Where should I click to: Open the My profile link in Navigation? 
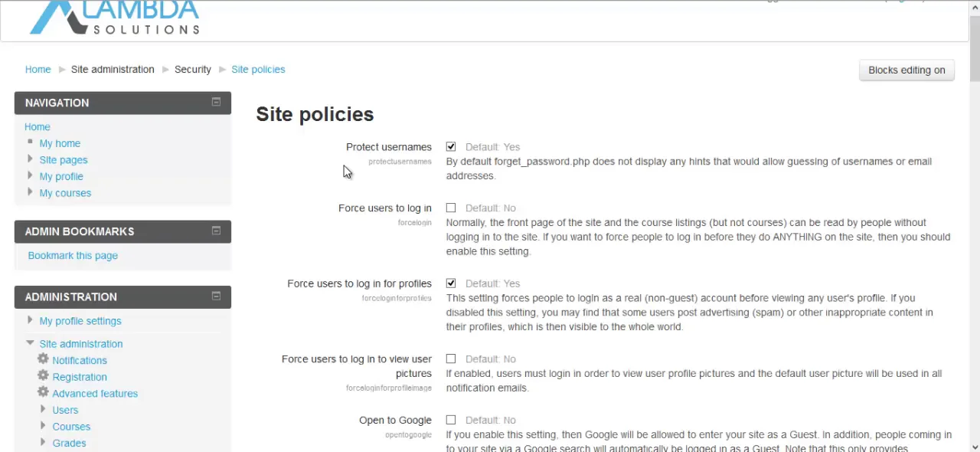point(61,176)
